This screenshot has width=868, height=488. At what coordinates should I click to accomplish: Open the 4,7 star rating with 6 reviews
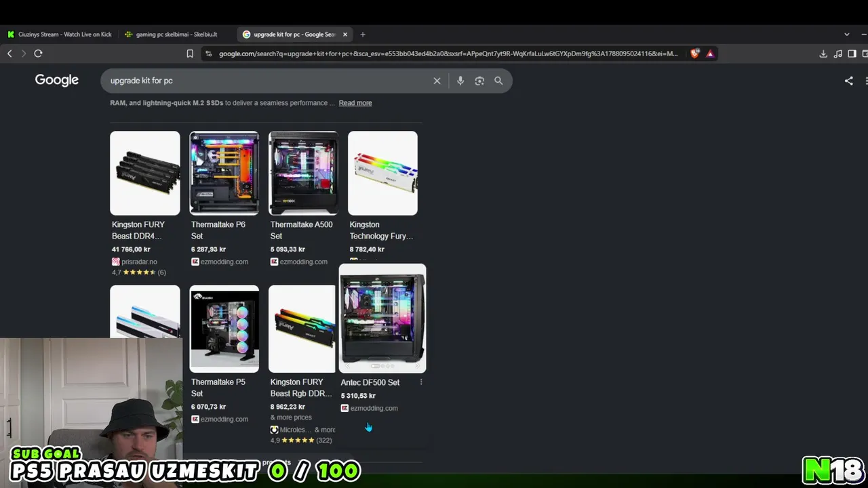[x=139, y=272]
